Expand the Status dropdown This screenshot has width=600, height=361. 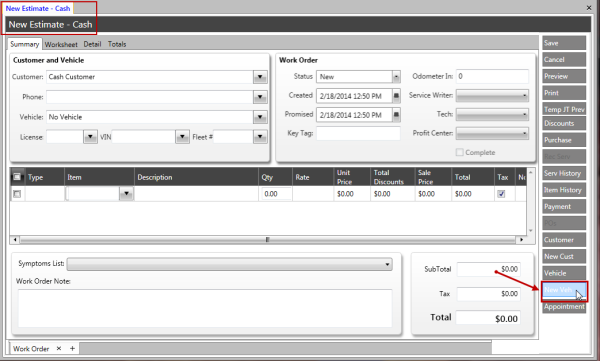pos(396,77)
